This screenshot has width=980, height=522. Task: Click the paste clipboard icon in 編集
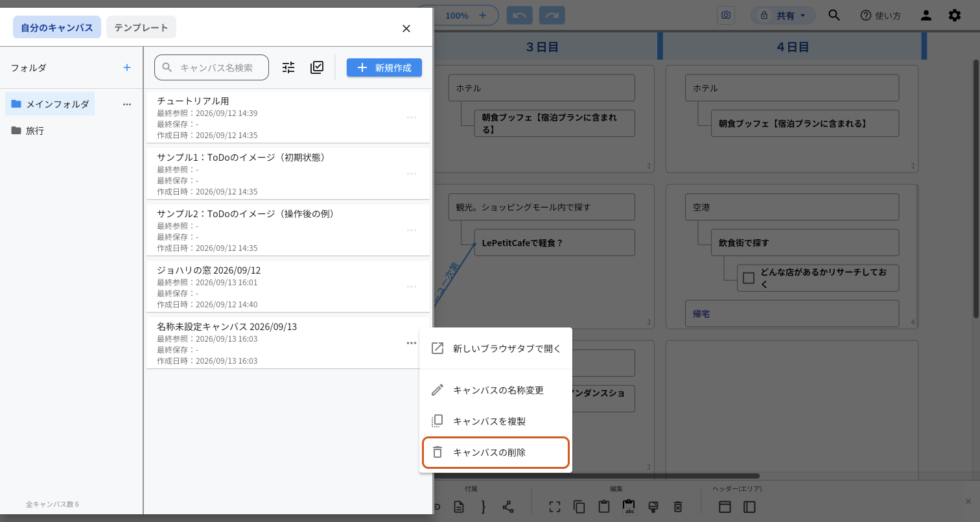tap(604, 507)
